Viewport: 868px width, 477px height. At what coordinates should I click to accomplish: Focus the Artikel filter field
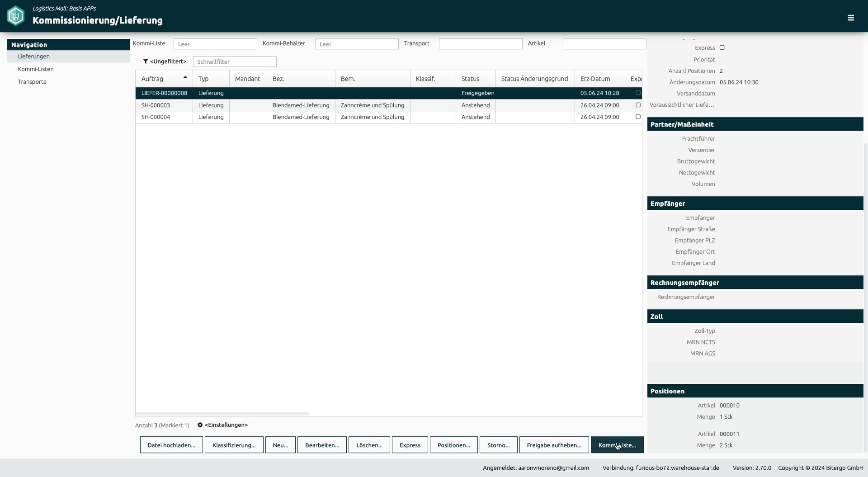coord(604,44)
